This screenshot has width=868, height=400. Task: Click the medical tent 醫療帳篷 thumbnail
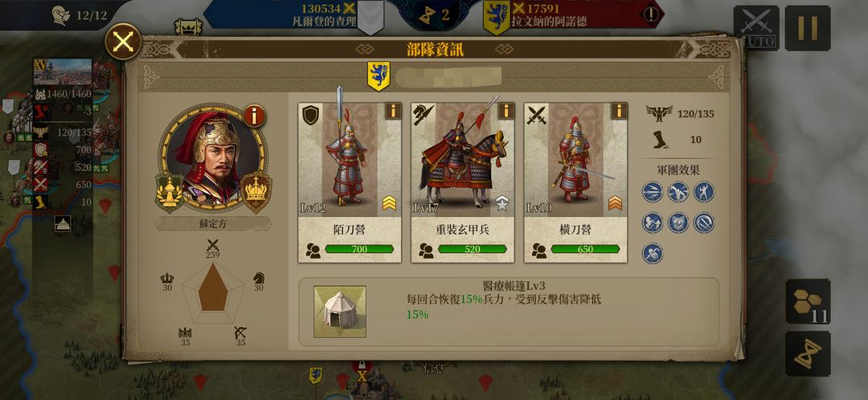[x=340, y=312]
